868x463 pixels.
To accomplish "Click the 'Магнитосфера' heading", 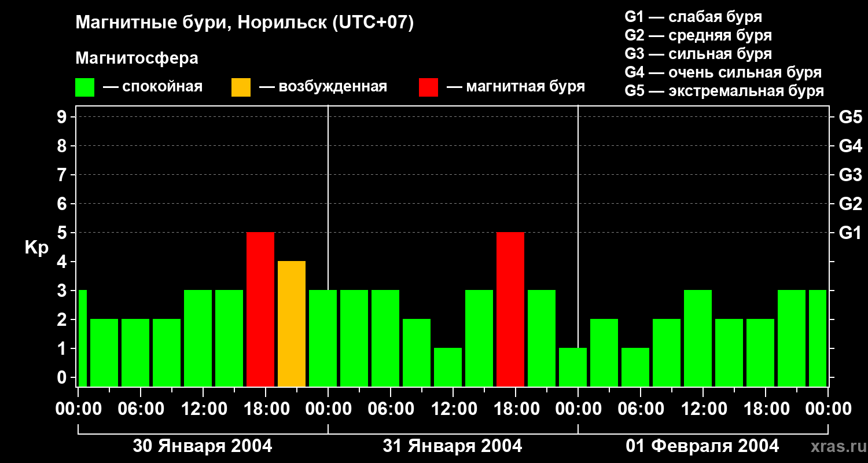I will [x=137, y=58].
